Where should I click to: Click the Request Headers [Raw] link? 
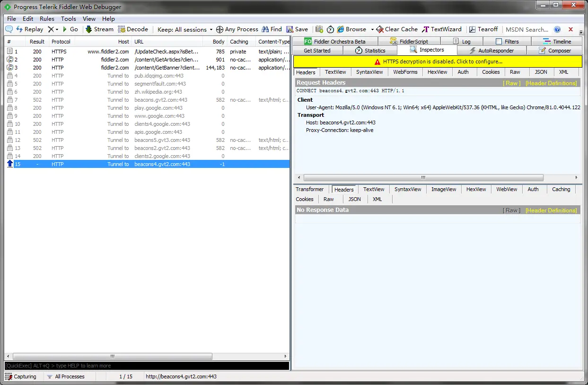tap(511, 83)
